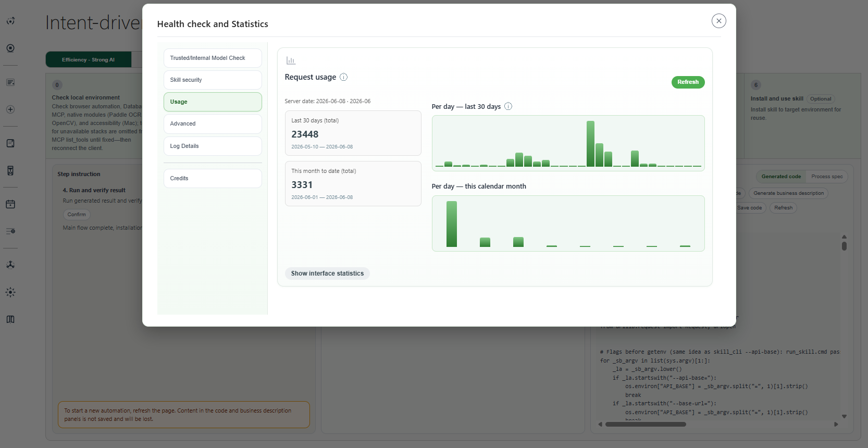Click step number 0 circle
Viewport: 868px width, 448px height.
pyautogui.click(x=57, y=85)
